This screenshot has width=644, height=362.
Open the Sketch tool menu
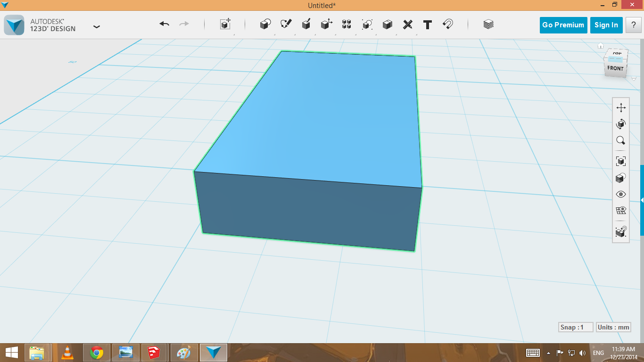pyautogui.click(x=286, y=25)
